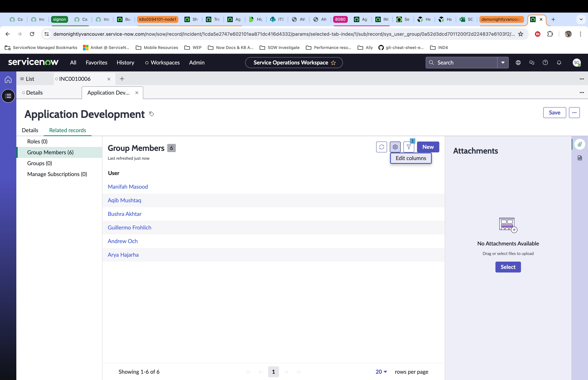Open the gear list settings icon
Screen dimensions: 588x380
point(395,147)
